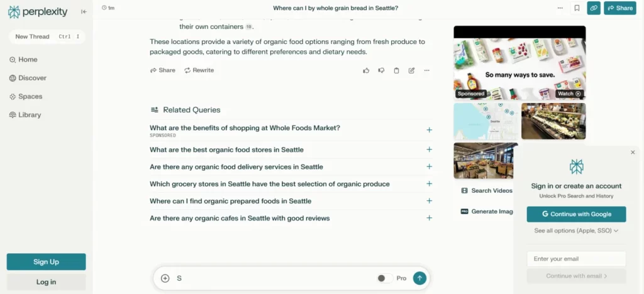
Task: Expand 'organic food delivery services' query
Action: [430, 167]
